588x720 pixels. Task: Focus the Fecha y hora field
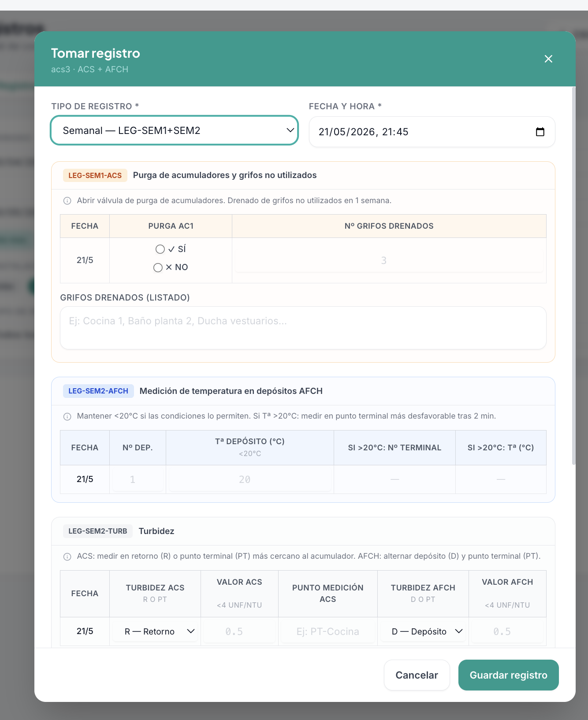(x=432, y=132)
